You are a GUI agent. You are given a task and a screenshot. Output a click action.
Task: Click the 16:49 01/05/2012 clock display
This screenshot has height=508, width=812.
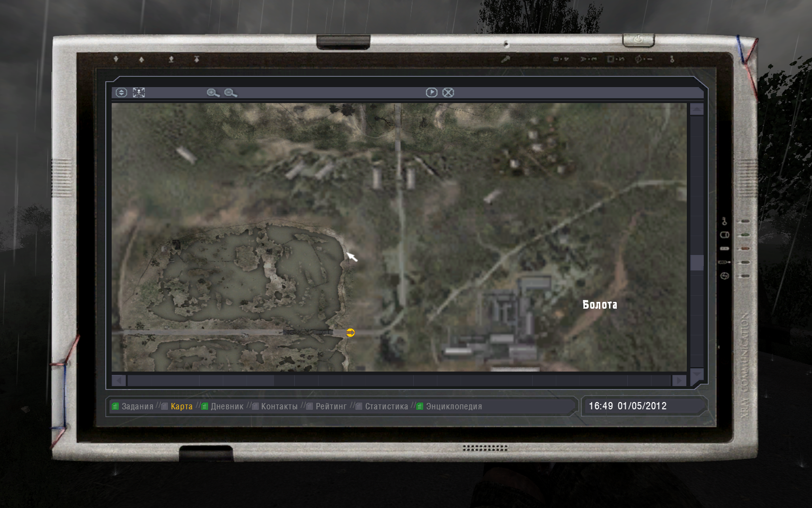[x=627, y=406]
